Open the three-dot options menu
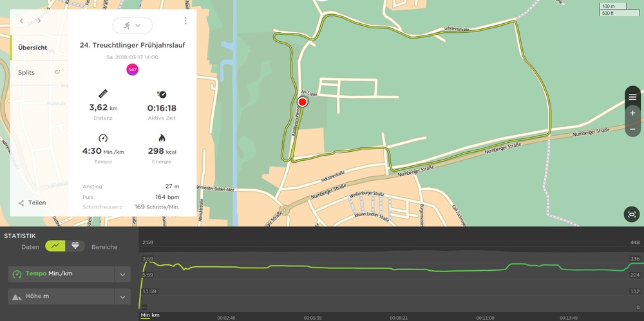 click(185, 21)
